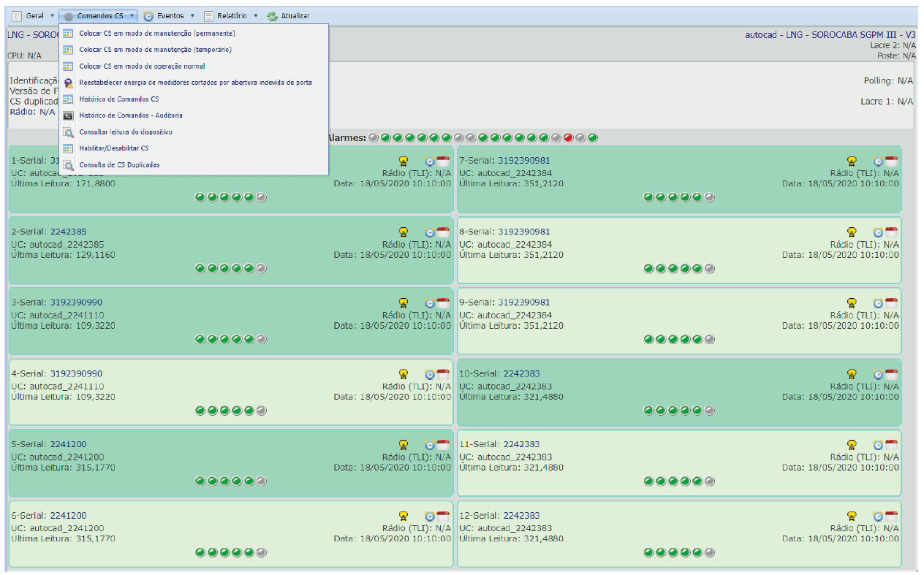This screenshot has width=924, height=575.
Task: Select Habilitar/Desabilitar CS menu entry
Action: pos(113,148)
